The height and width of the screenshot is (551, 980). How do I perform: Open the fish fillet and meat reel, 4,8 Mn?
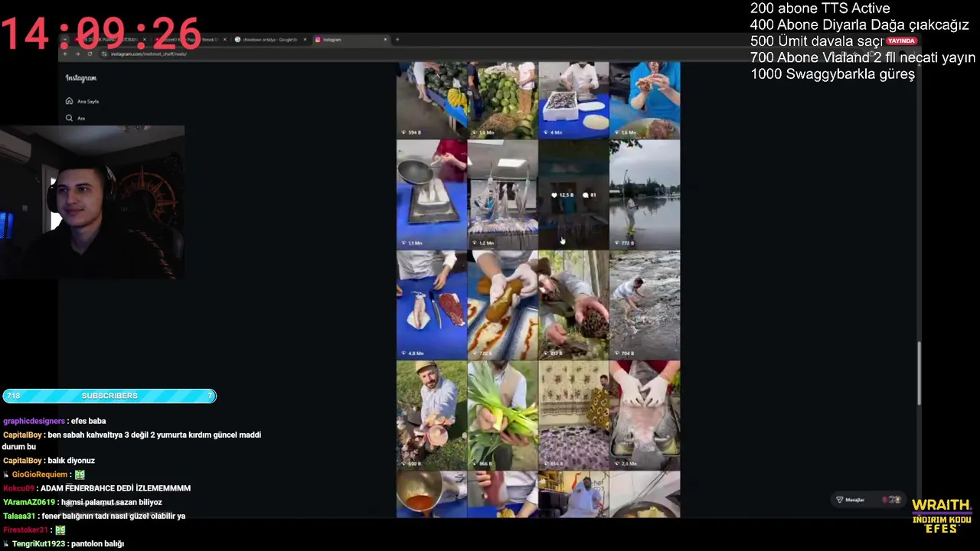[431, 305]
